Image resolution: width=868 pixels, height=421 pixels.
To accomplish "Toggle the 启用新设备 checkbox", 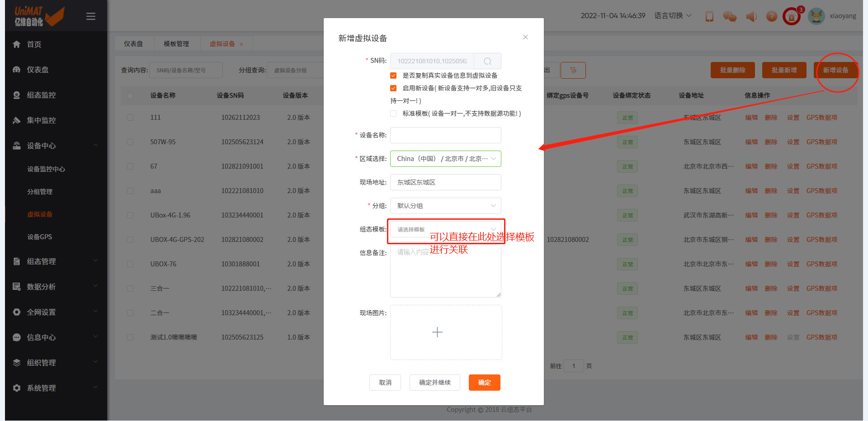I will pos(393,88).
